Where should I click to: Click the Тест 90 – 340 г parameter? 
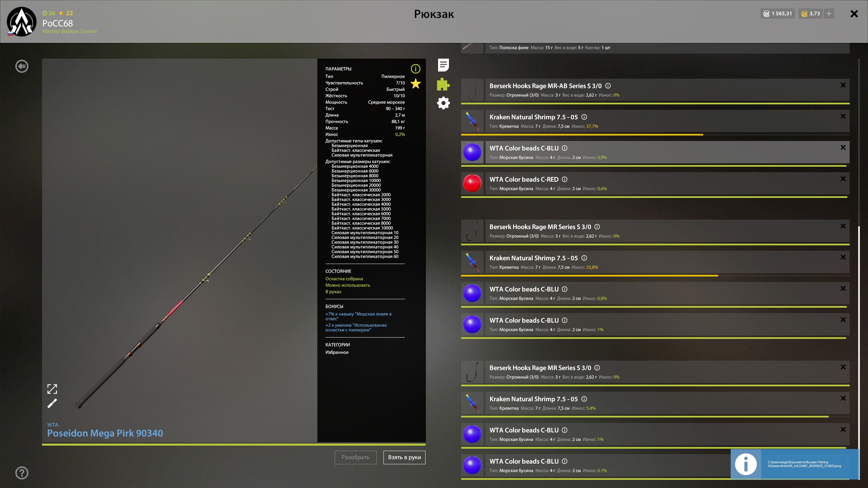tap(365, 109)
